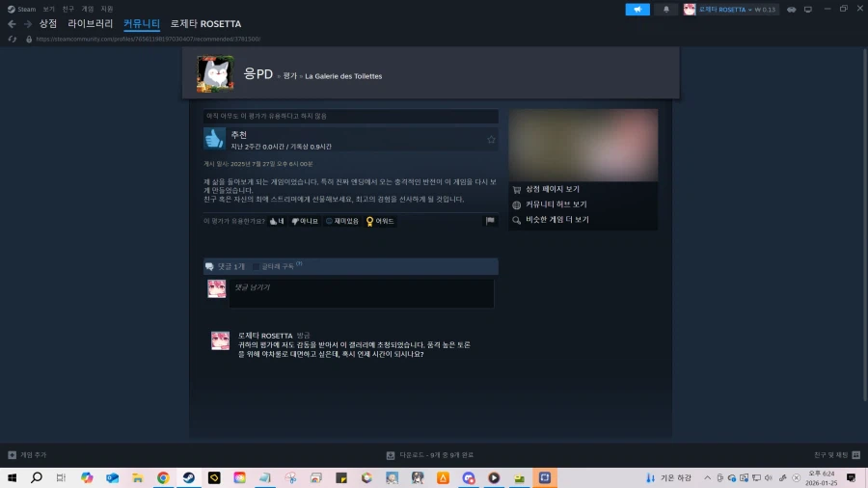Open the 보기 menu

[x=49, y=9]
